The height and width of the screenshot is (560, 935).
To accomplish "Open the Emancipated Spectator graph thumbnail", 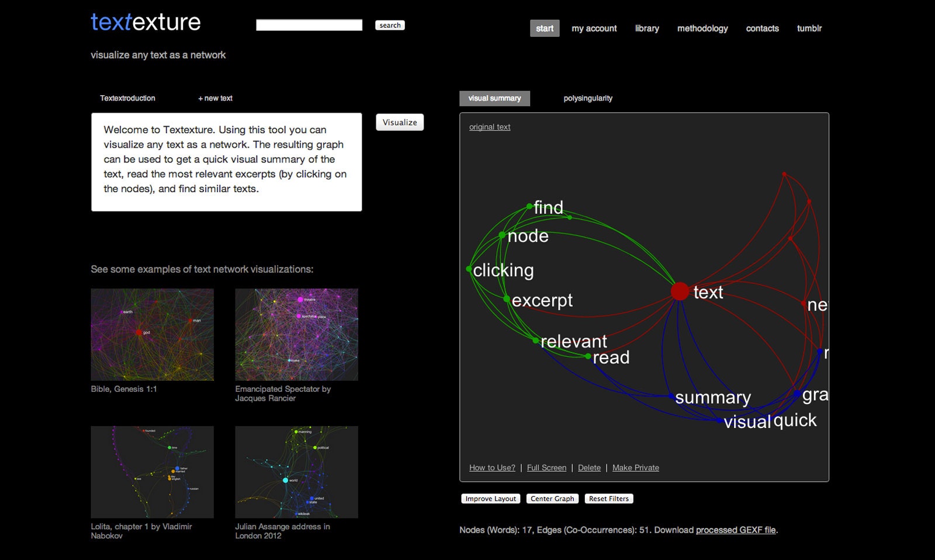I will coord(296,335).
